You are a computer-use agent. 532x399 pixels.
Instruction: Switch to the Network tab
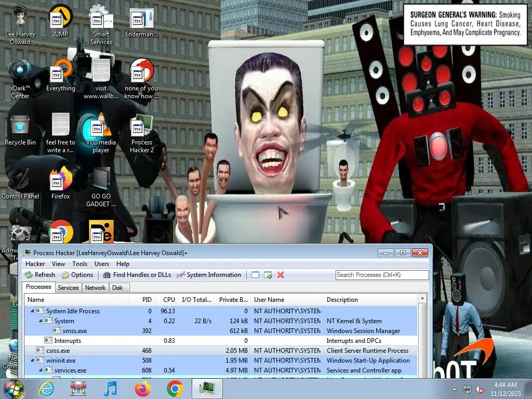[96, 288]
